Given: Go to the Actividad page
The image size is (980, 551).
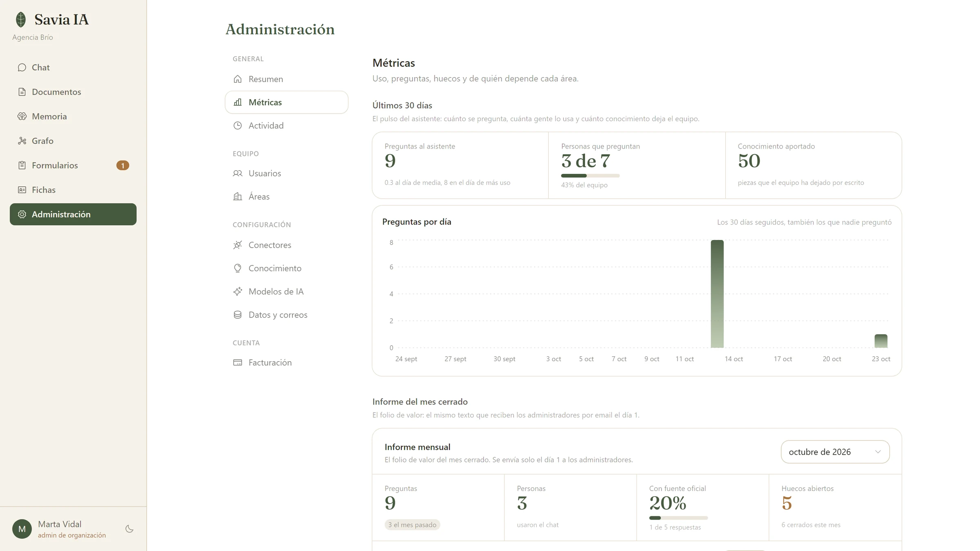Looking at the screenshot, I should 287,125.
